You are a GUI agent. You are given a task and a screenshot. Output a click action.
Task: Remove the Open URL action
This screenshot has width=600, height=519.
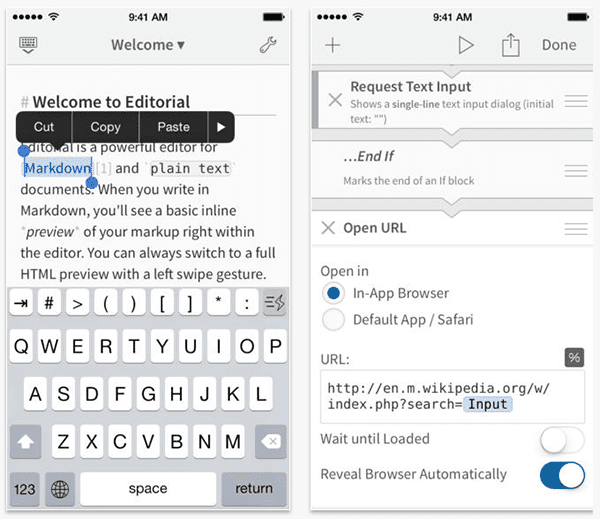pos(328,228)
